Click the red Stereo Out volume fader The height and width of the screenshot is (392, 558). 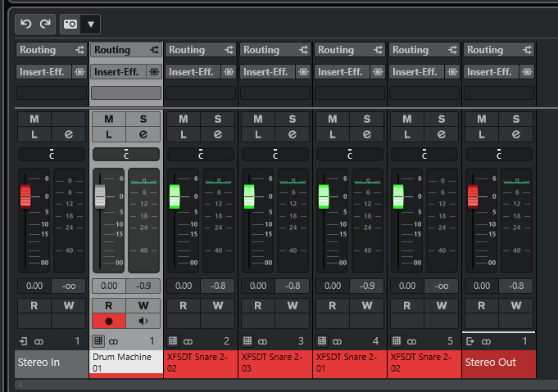click(x=473, y=196)
